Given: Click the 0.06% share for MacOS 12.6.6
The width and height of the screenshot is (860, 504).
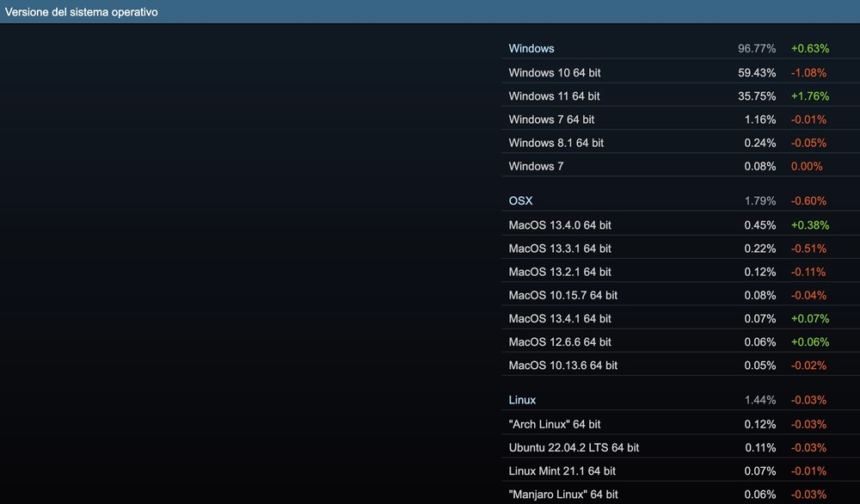Looking at the screenshot, I should pyautogui.click(x=760, y=341).
